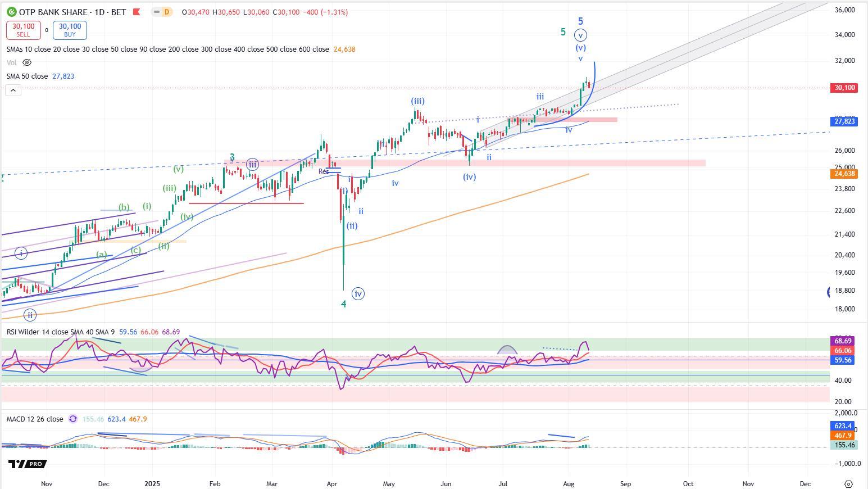Click the 30,100 SELL button
Screen dimensions: 868x489
pyautogui.click(x=23, y=30)
